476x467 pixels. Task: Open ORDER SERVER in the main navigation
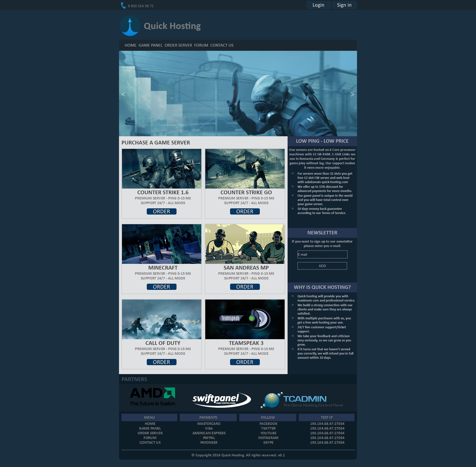(178, 45)
